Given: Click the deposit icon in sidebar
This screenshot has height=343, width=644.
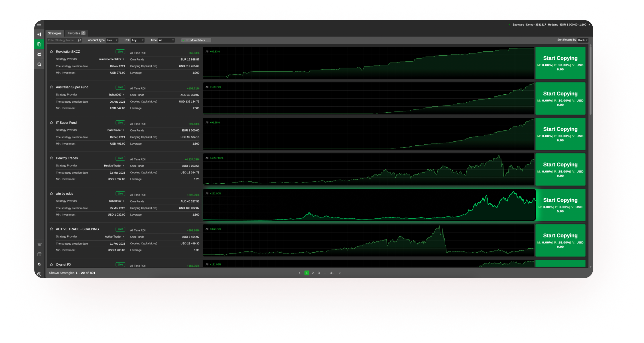Looking at the screenshot, I should click(39, 244).
